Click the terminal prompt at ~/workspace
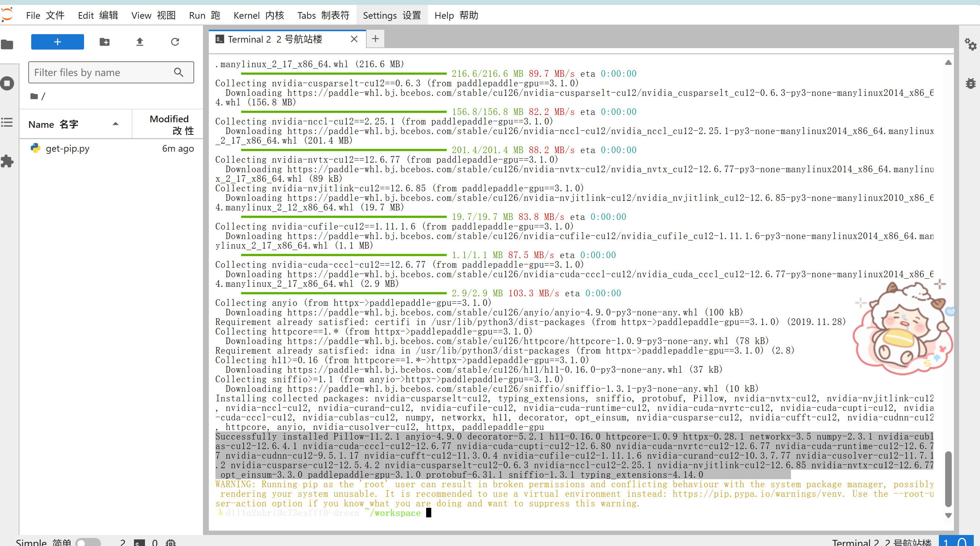Screen dimensions: 980x546 coord(323,513)
